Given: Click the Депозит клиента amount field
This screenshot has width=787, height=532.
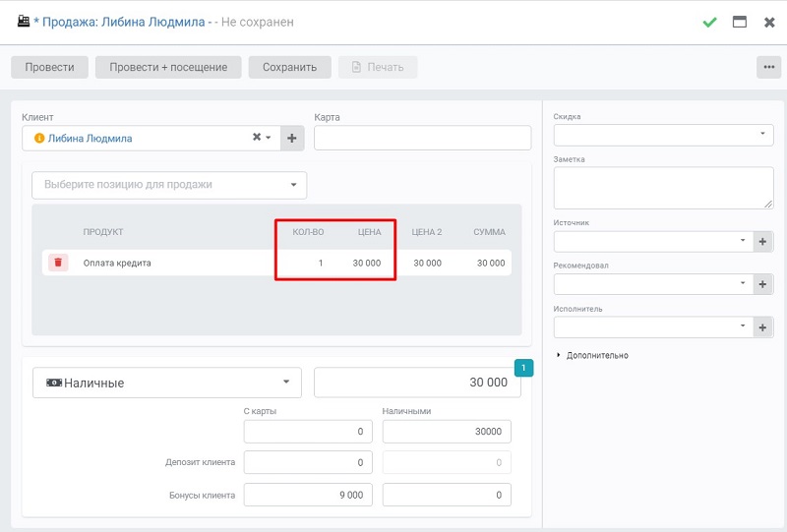Looking at the screenshot, I should [x=308, y=463].
